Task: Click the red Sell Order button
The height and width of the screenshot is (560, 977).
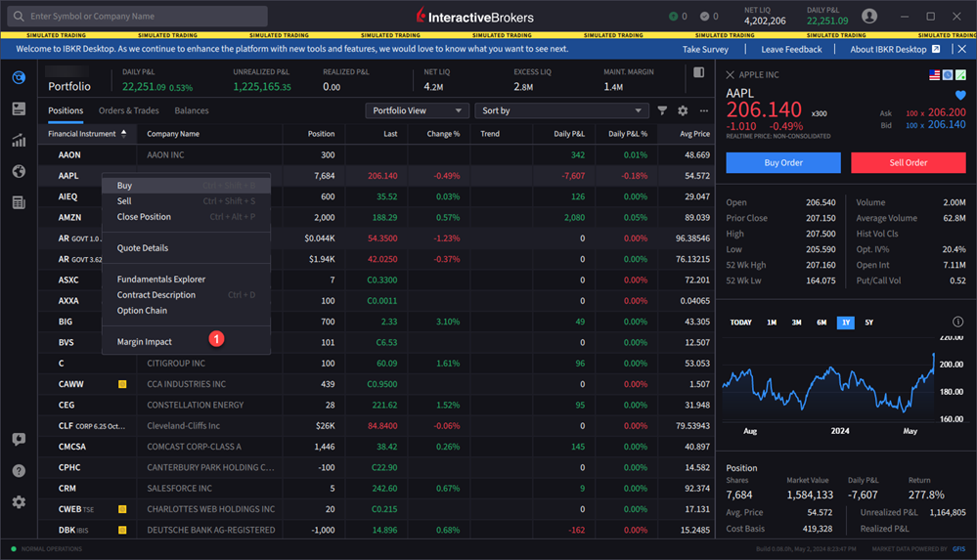Action: (909, 162)
